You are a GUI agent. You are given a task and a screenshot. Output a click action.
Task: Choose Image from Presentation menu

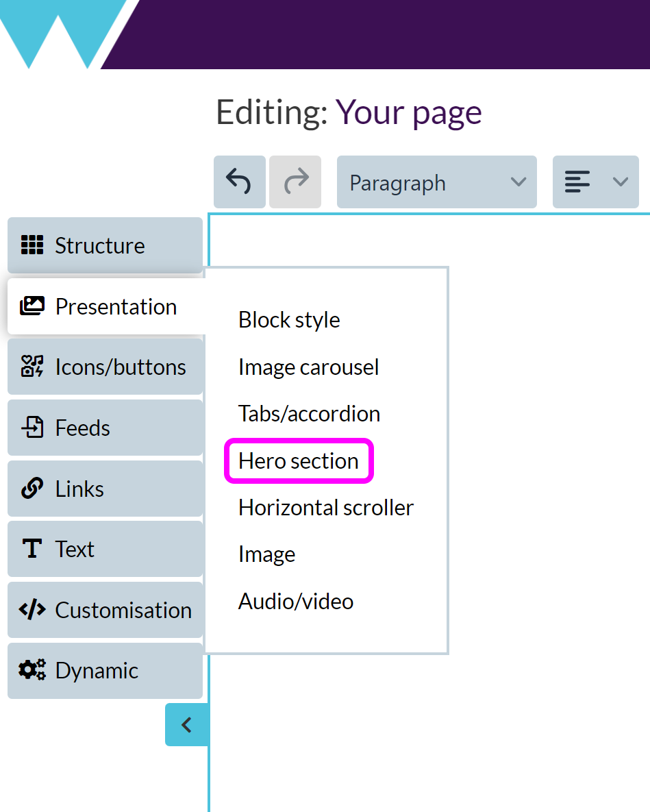click(x=267, y=554)
